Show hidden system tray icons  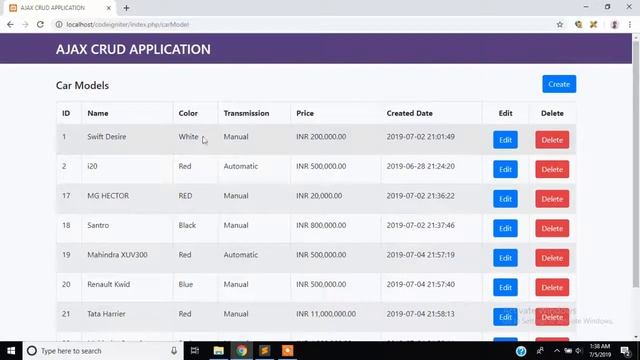(556, 351)
